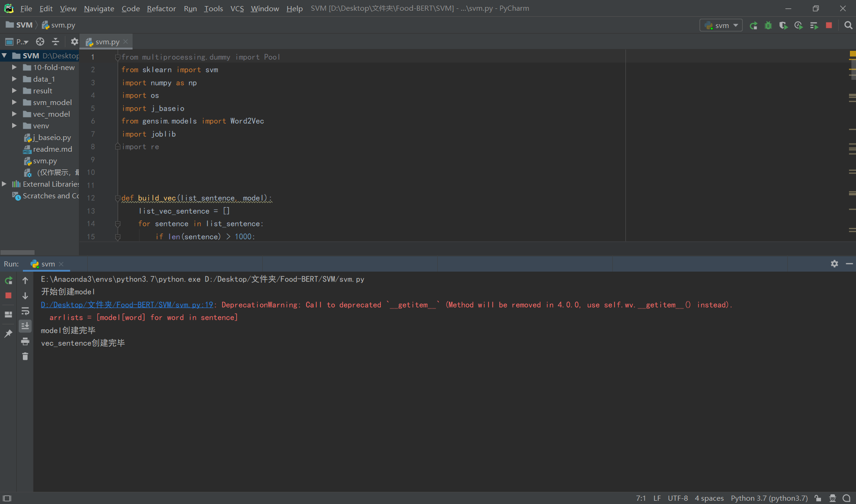Click the yellow warning stripe marker in editor

click(852, 54)
